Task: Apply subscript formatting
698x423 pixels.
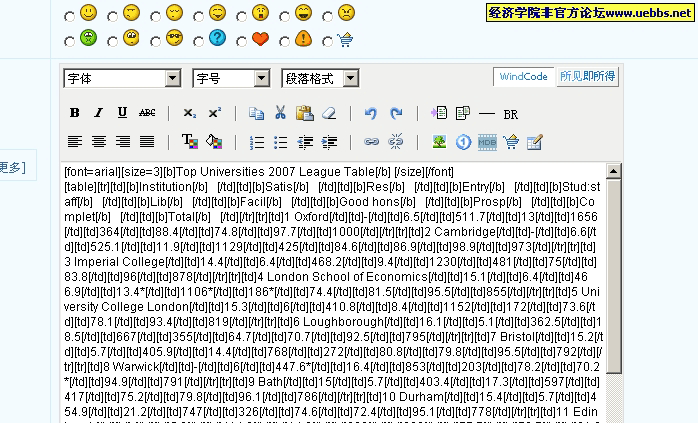Action: (190, 113)
